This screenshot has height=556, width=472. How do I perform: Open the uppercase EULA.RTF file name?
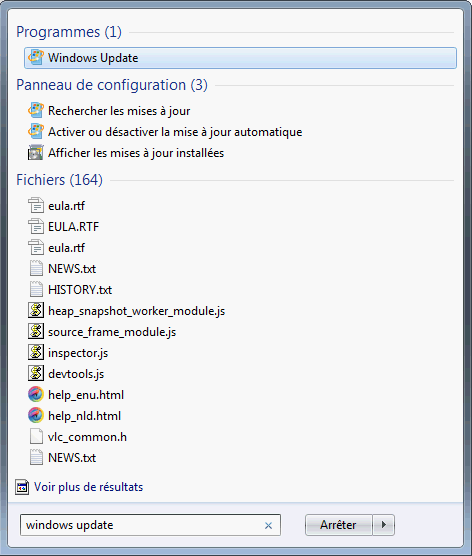click(73, 227)
